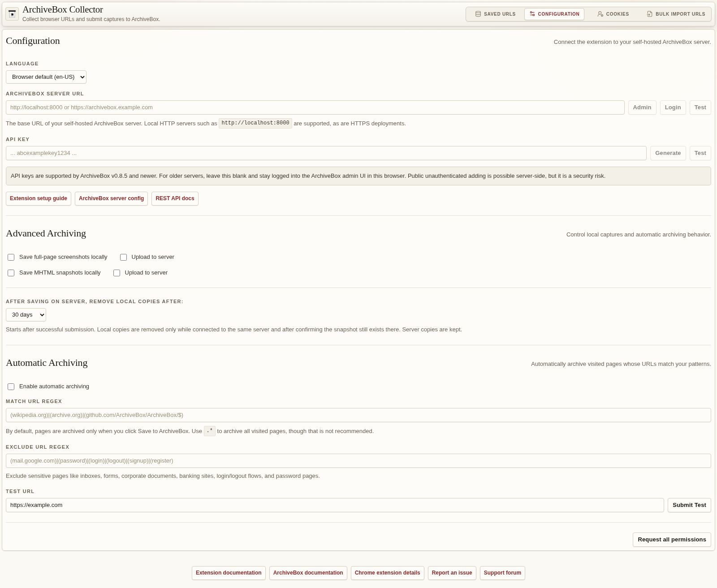This screenshot has height=588, width=717.
Task: Click the Login button
Action: [673, 107]
